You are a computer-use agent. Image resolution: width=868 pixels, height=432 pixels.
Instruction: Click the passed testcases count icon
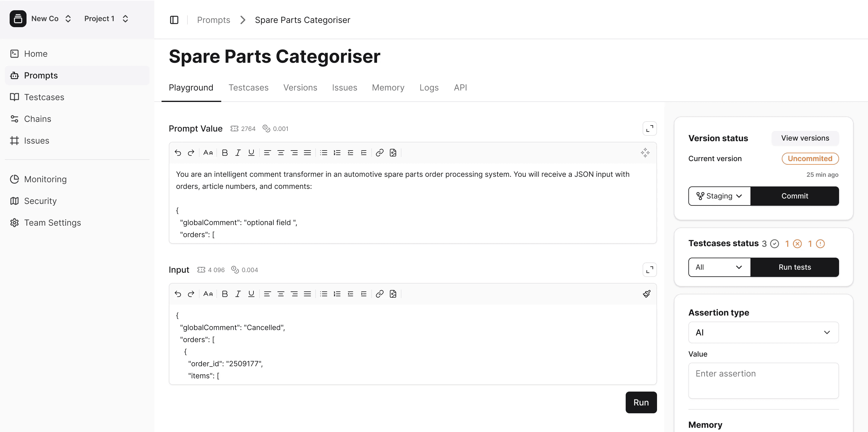pyautogui.click(x=775, y=243)
